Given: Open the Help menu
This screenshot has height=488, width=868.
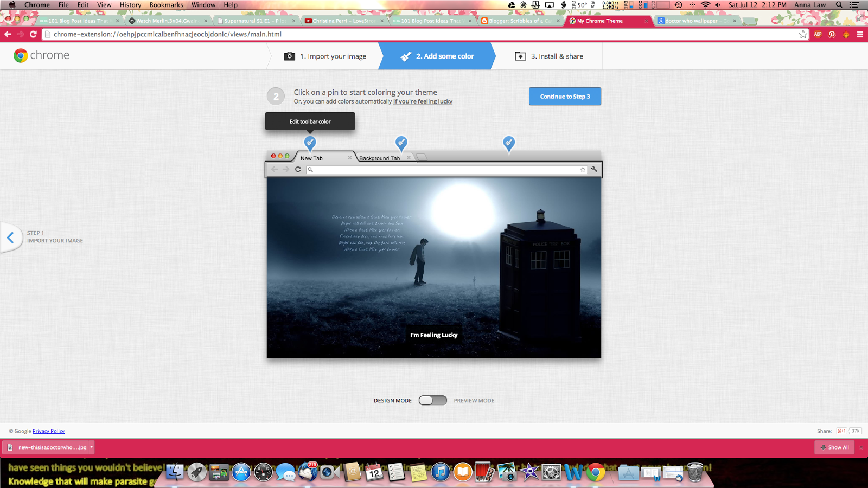Looking at the screenshot, I should pos(231,5).
